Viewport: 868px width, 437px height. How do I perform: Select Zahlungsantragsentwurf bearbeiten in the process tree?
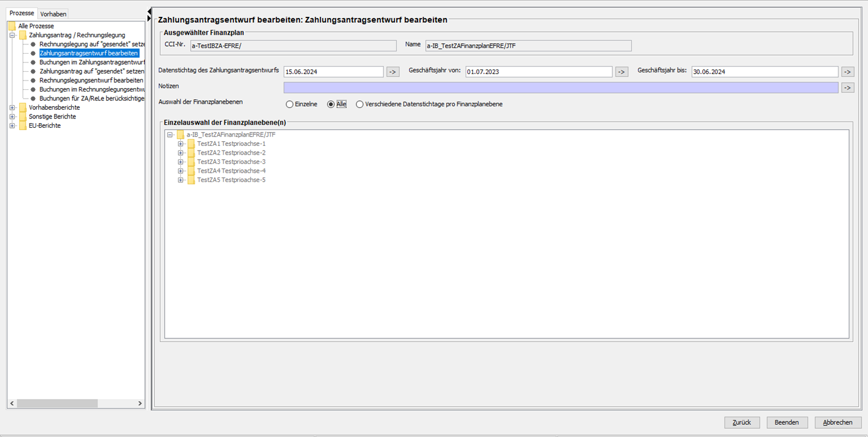89,53
